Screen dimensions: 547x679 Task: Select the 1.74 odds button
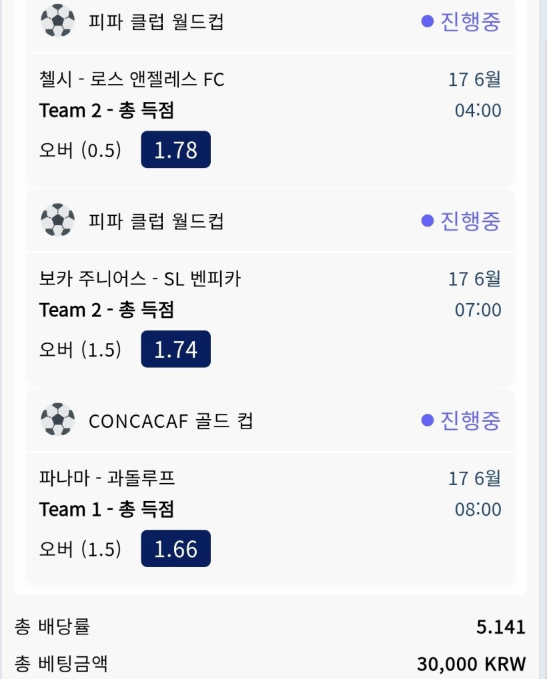[176, 349]
